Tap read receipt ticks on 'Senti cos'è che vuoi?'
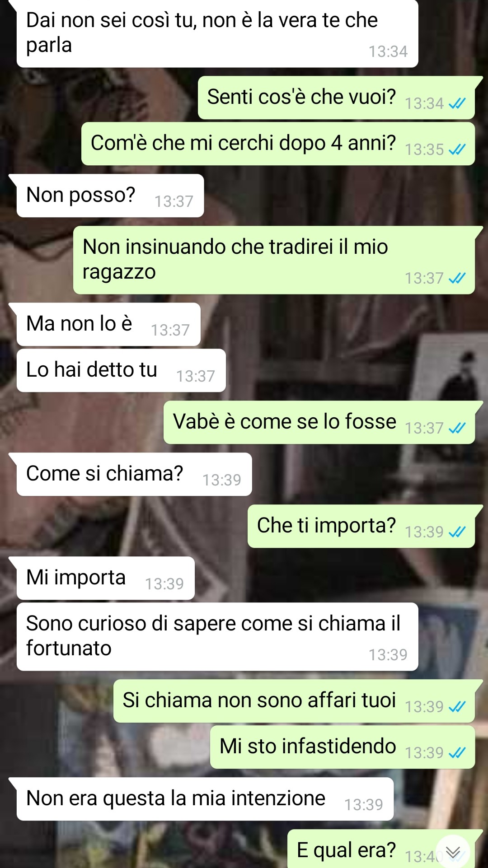The width and height of the screenshot is (488, 868). click(457, 104)
